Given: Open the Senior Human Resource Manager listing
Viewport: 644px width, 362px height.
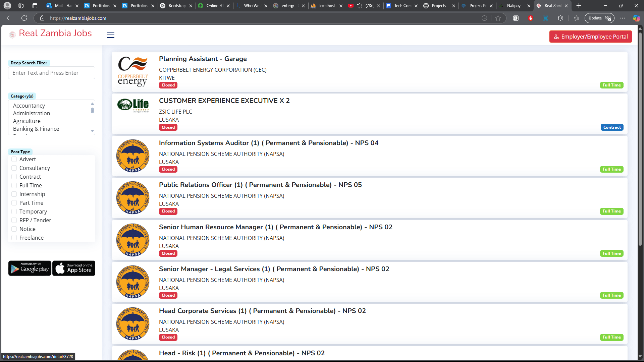Looking at the screenshot, I should pyautogui.click(x=275, y=227).
